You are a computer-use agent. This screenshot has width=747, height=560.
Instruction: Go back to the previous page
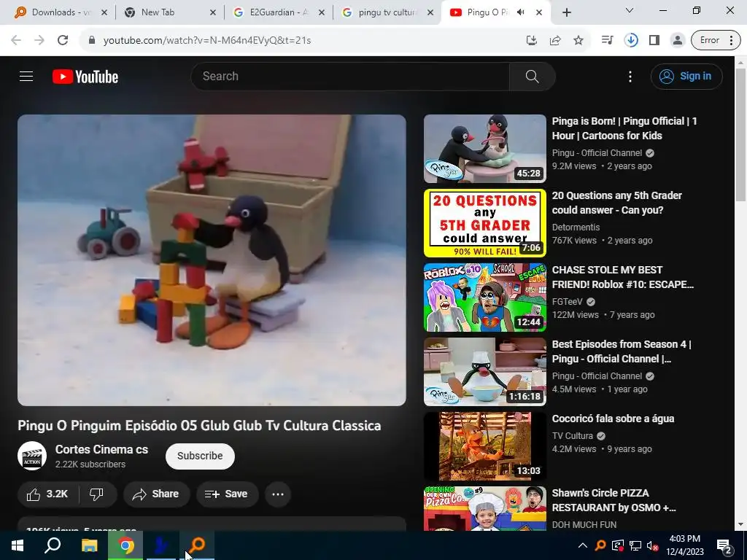point(16,40)
